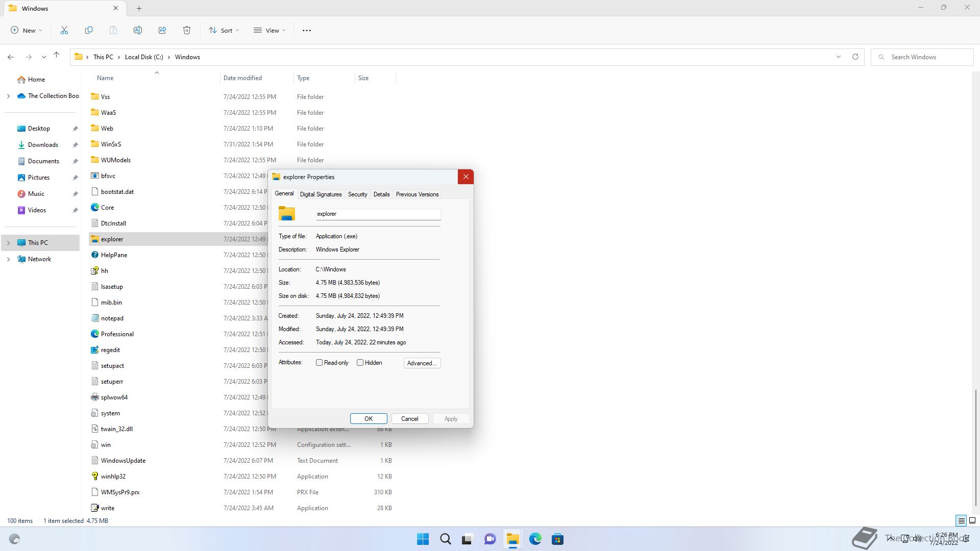Image resolution: width=980 pixels, height=551 pixels.
Task: Open the See more ellipsis menu
Action: (307, 31)
